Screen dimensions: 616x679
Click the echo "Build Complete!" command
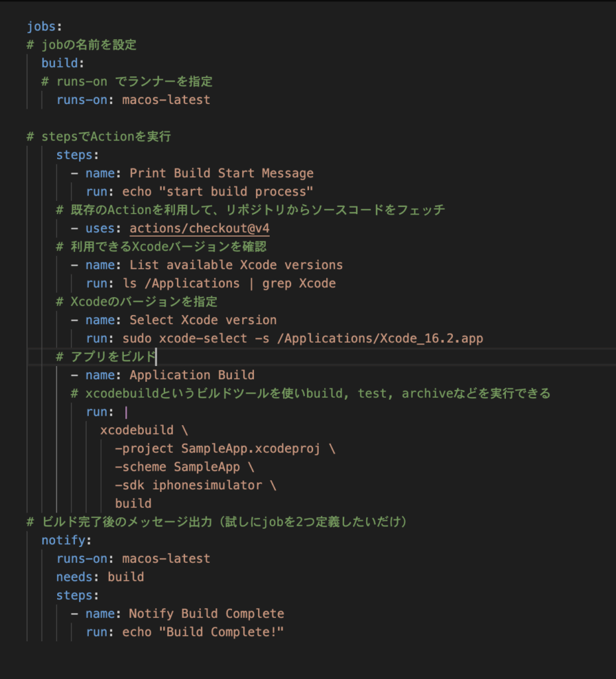click(x=203, y=632)
